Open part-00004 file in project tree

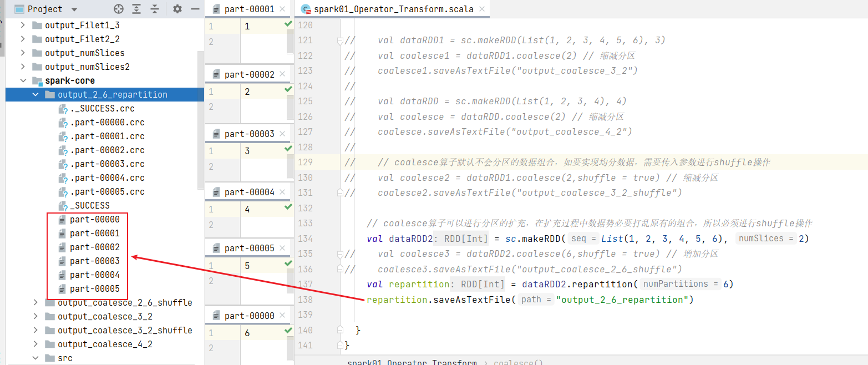pyautogui.click(x=95, y=275)
